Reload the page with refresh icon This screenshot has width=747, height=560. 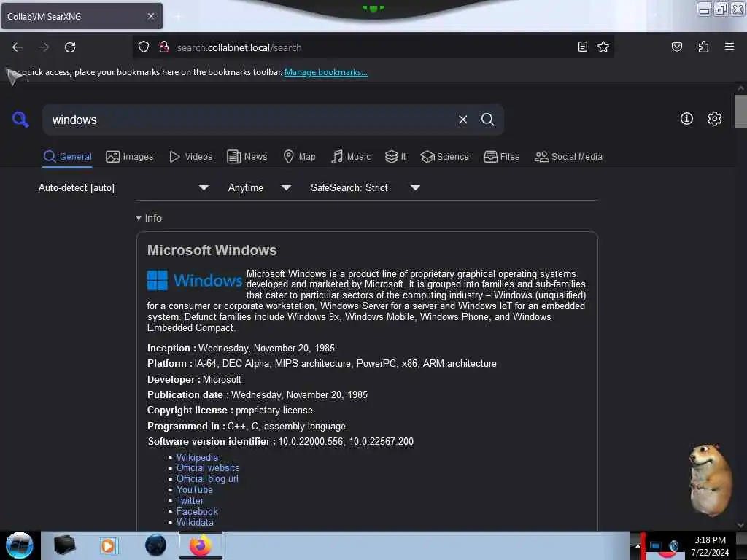[x=70, y=47]
